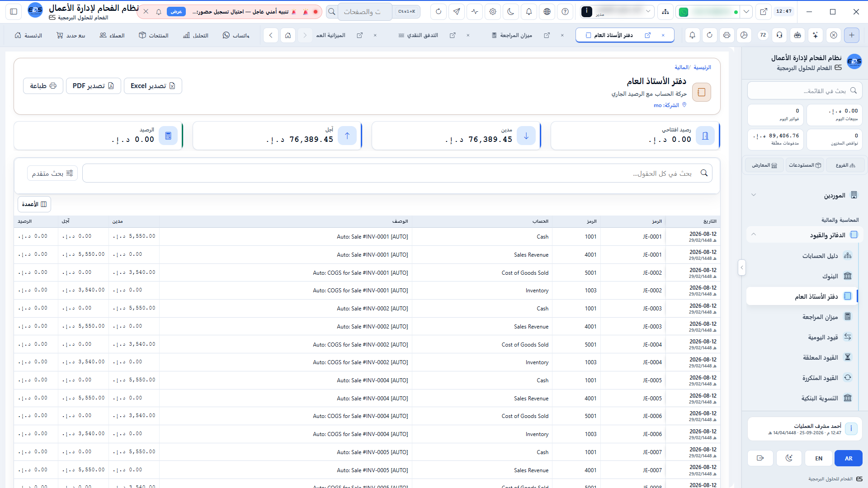Viewport: 868px width, 488px height.
Task: Toggle the sidebar panel icon at top-left
Action: tap(14, 11)
